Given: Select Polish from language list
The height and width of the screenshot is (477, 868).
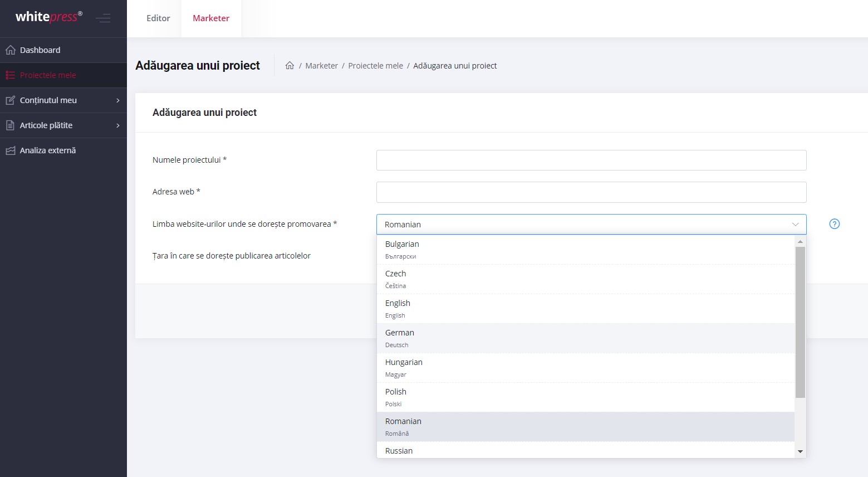Looking at the screenshot, I should point(586,397).
